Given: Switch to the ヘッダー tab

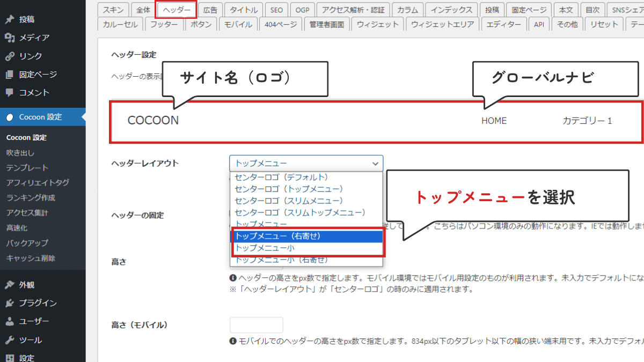Looking at the screenshot, I should click(177, 10).
